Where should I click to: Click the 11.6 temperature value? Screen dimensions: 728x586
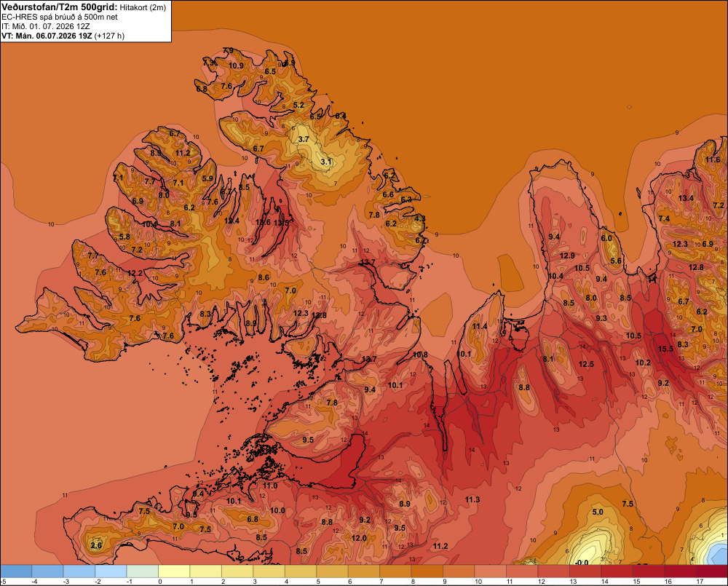[x=713, y=159]
